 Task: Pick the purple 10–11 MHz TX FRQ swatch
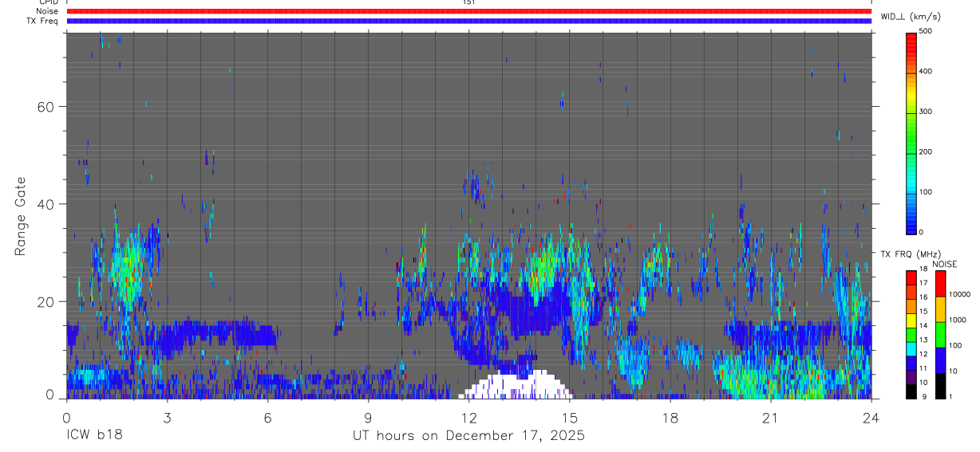[x=911, y=375]
